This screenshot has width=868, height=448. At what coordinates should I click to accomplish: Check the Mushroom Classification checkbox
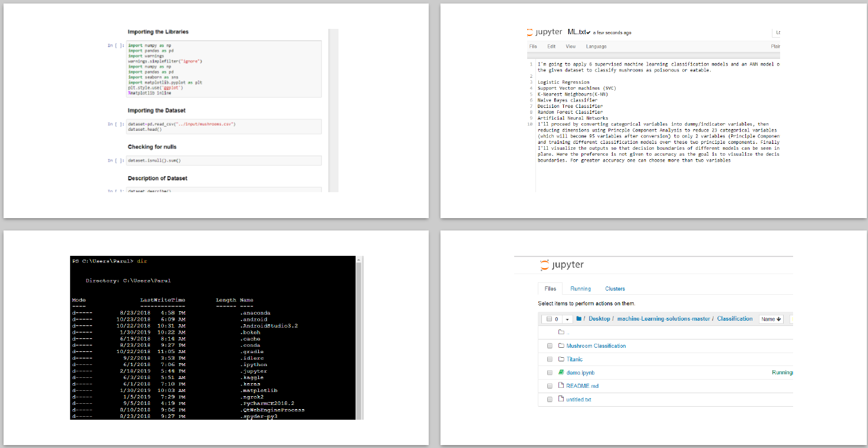pyautogui.click(x=550, y=346)
